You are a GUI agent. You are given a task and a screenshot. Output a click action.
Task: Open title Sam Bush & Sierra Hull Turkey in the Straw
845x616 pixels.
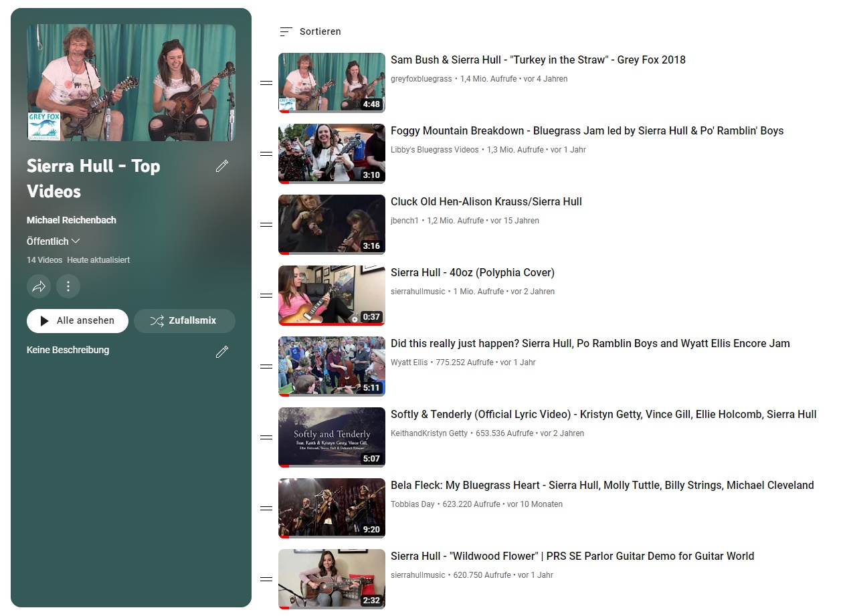pyautogui.click(x=538, y=60)
